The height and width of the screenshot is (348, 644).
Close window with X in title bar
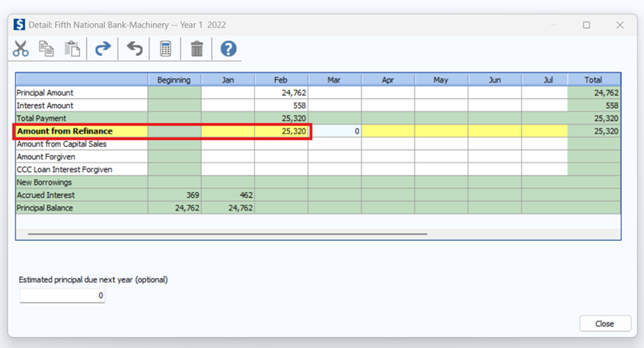[620, 25]
